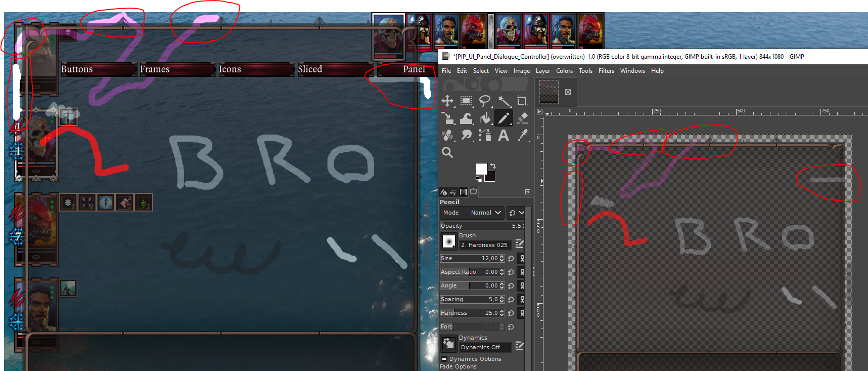Screen dimensions: 868x371
Task: Click the Opacity slider
Action: point(482,226)
